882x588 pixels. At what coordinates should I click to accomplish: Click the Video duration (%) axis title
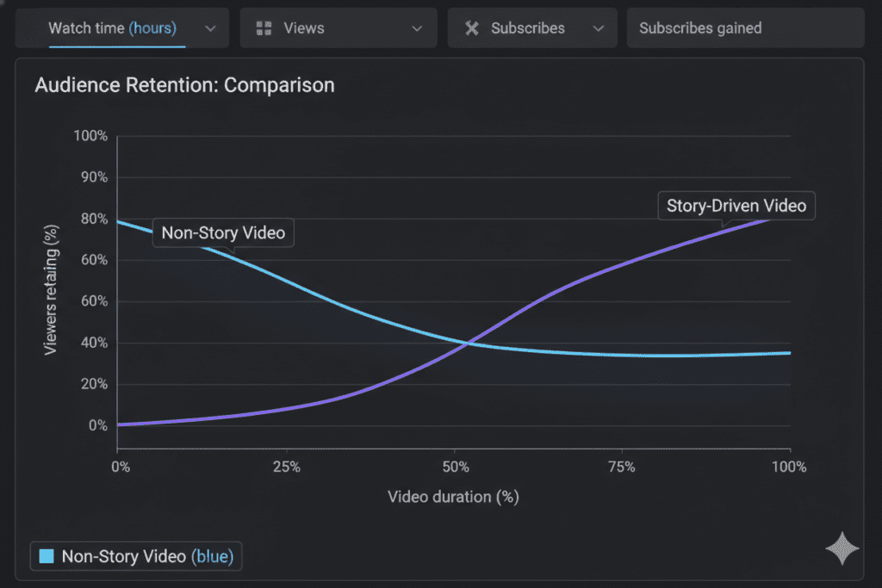point(453,497)
